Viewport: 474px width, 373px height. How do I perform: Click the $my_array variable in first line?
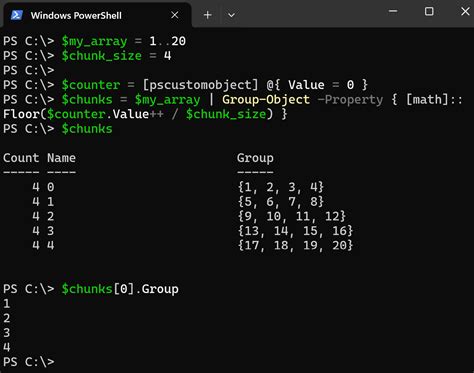coord(94,41)
